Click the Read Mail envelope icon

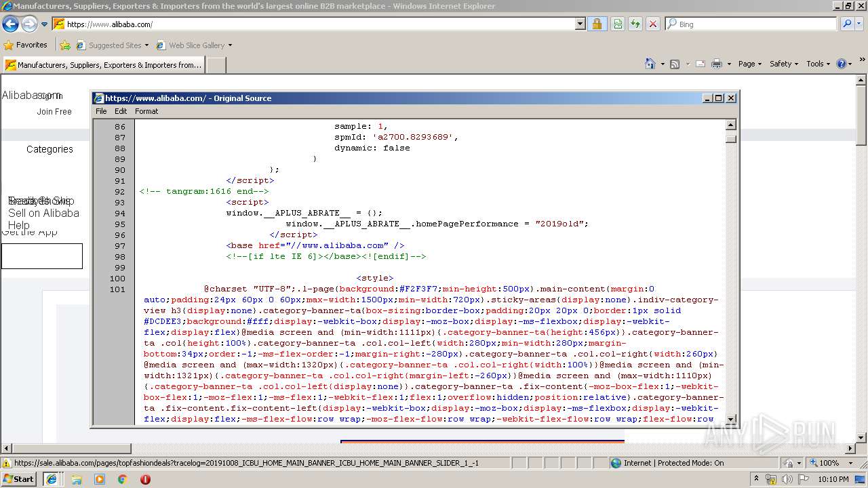(701, 64)
